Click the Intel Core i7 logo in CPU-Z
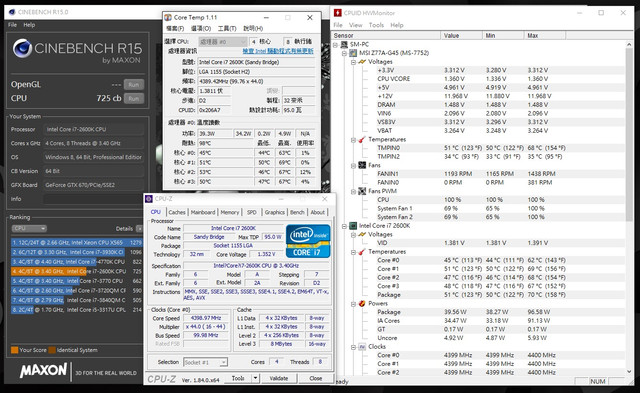This screenshot has width=640, height=393. pyautogui.click(x=308, y=241)
